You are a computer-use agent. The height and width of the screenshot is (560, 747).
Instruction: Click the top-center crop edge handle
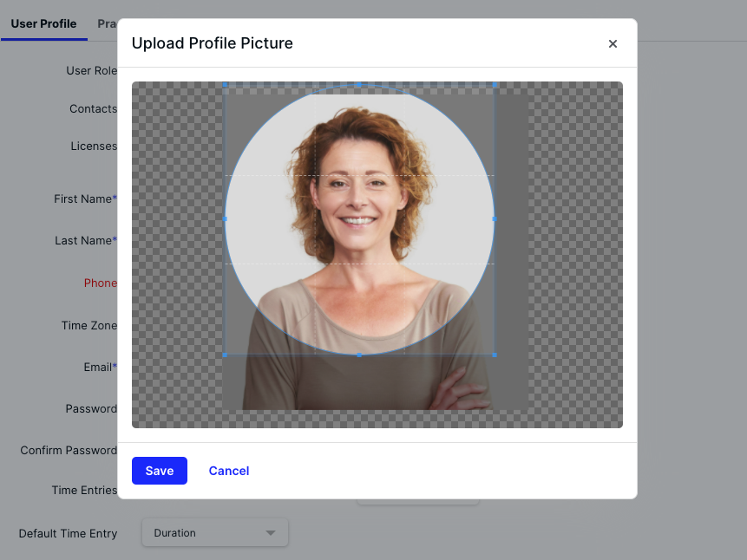click(x=359, y=85)
